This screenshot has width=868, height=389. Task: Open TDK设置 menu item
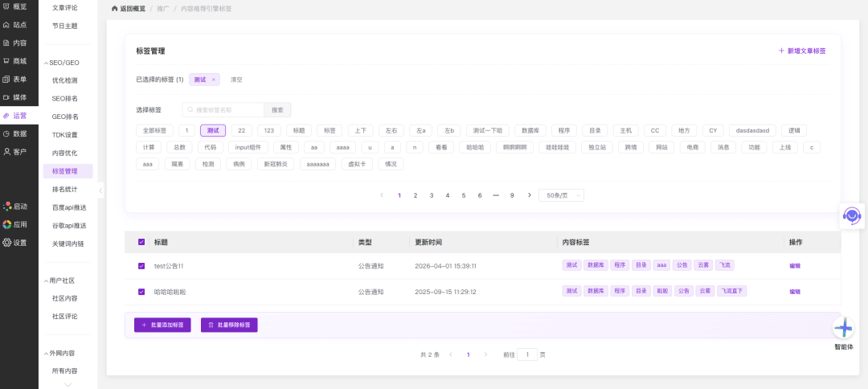[65, 135]
